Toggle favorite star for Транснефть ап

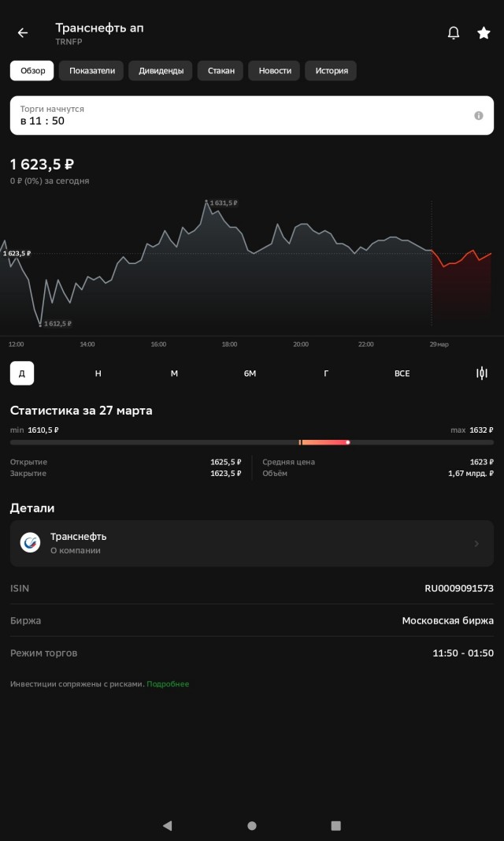coord(484,33)
